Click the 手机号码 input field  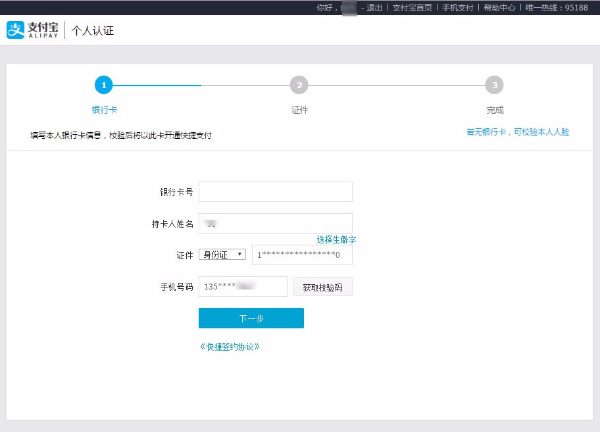pos(243,287)
